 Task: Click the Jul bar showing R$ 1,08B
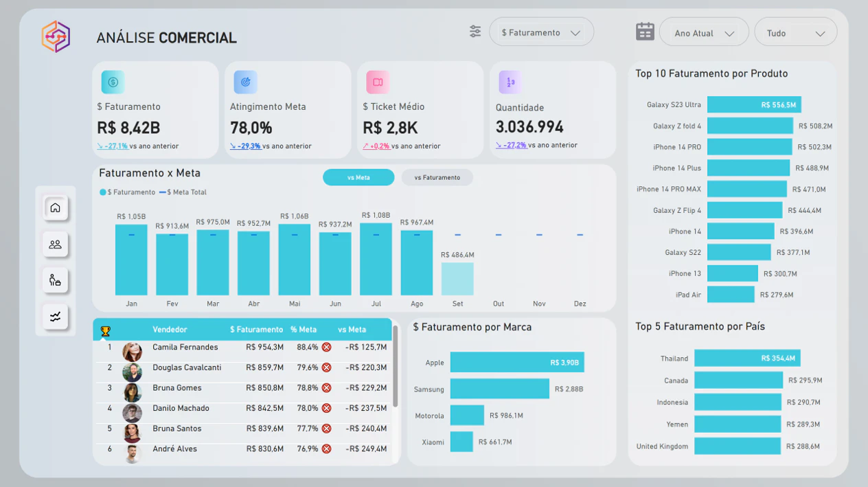point(376,259)
